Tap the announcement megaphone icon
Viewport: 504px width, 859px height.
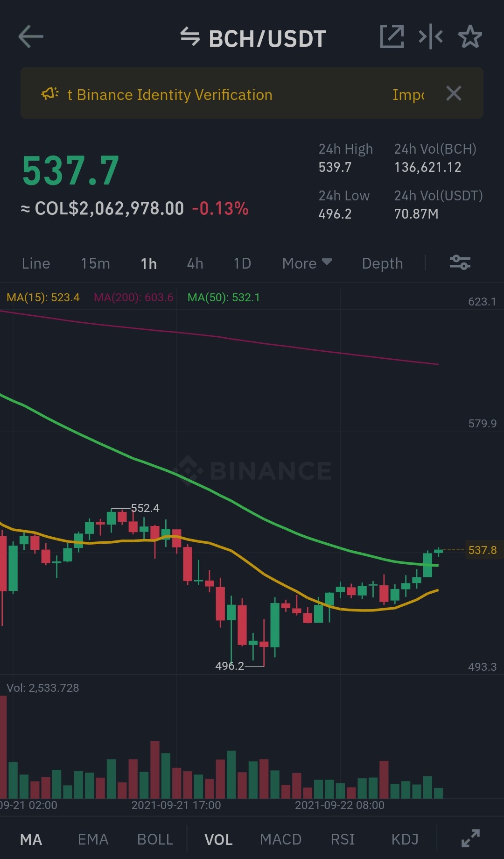50,94
